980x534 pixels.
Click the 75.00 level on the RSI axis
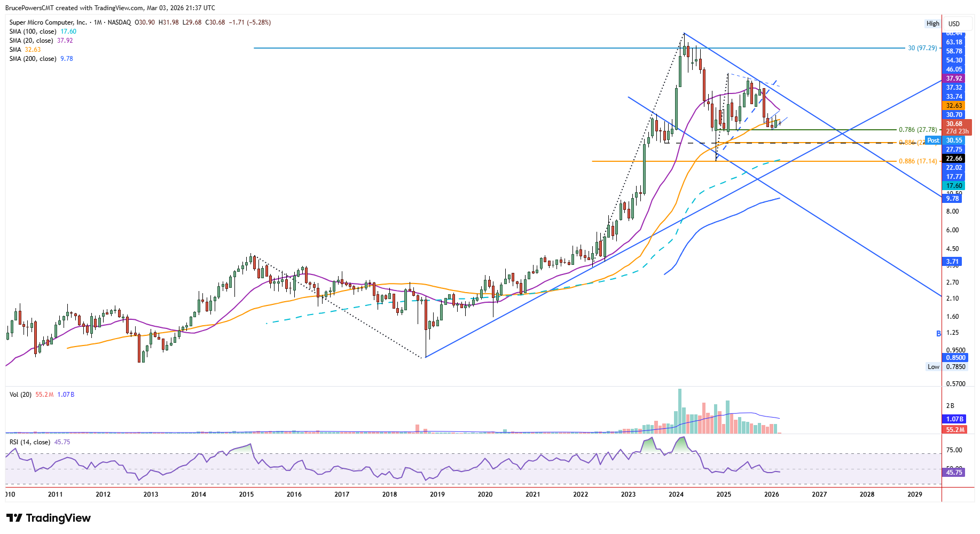click(954, 450)
